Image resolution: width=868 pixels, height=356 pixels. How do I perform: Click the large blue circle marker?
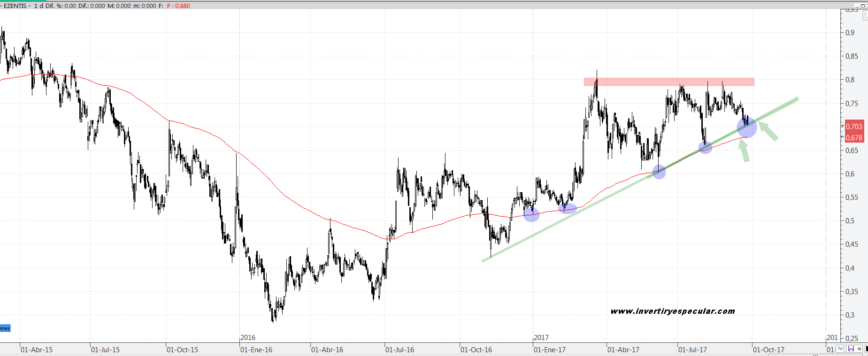pos(746,127)
